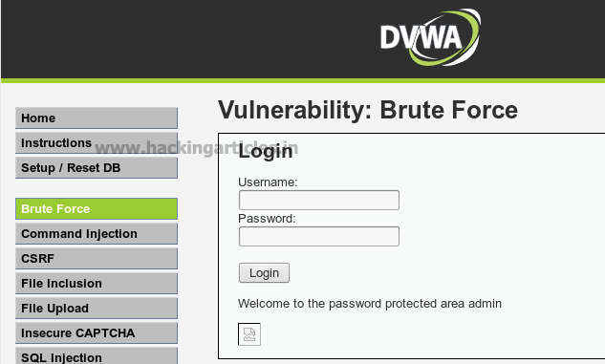Open the Insecure CAPTCHA page

click(97, 333)
